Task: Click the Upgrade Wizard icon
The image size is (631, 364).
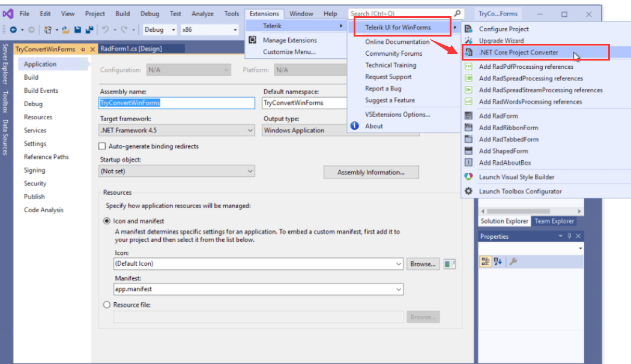Action: 468,41
